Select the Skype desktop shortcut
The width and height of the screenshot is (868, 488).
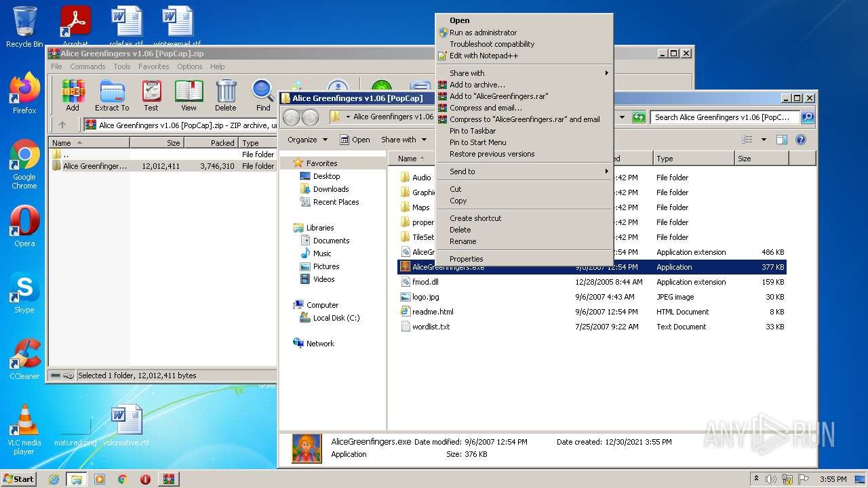coord(24,293)
